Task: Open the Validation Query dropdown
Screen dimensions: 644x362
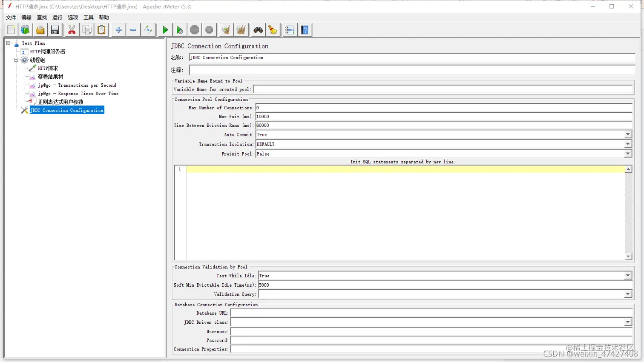Action: (x=628, y=294)
